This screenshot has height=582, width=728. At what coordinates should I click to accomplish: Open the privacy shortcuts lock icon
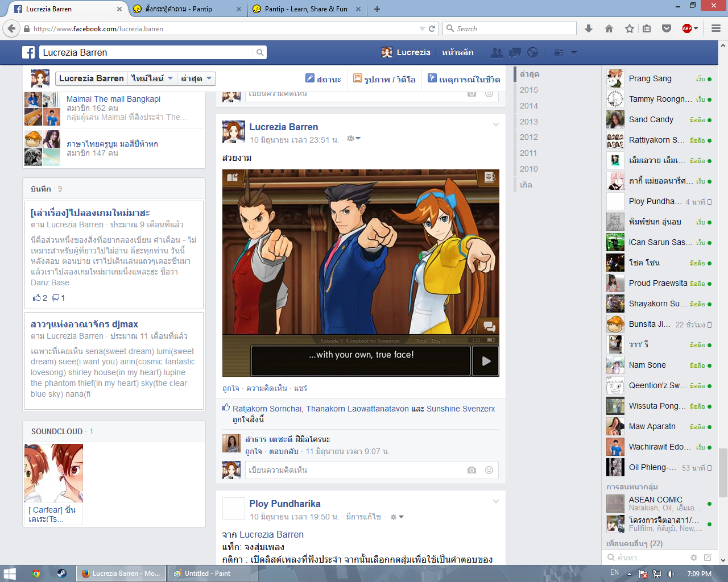coord(559,52)
